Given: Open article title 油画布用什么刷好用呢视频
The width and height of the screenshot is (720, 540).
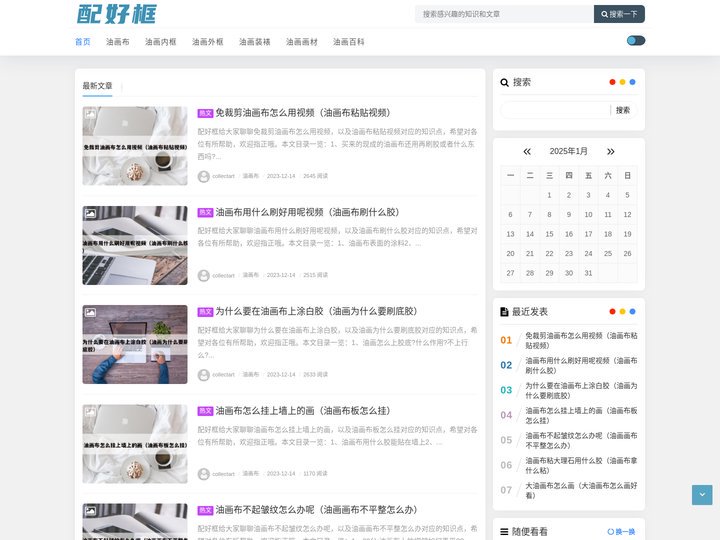Looking at the screenshot, I should pos(308,212).
